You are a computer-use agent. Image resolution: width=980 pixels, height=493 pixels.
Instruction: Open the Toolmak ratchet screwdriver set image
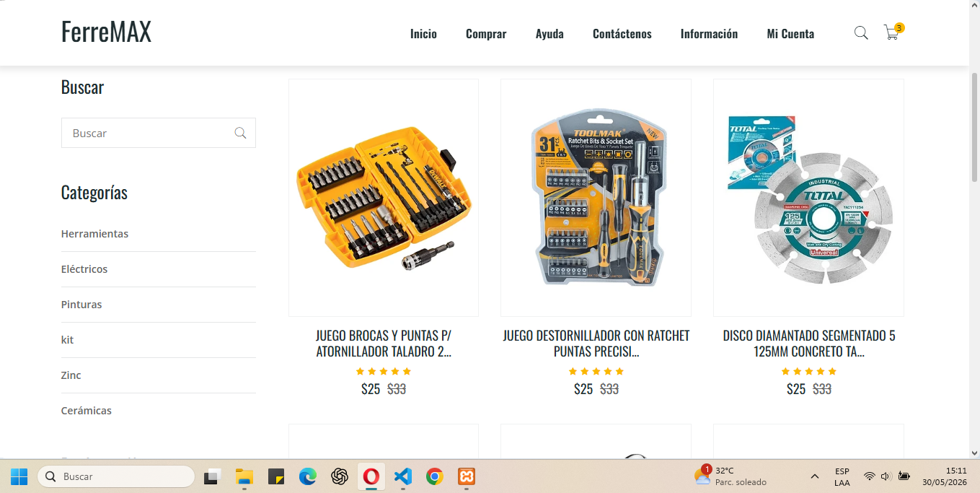(x=596, y=198)
